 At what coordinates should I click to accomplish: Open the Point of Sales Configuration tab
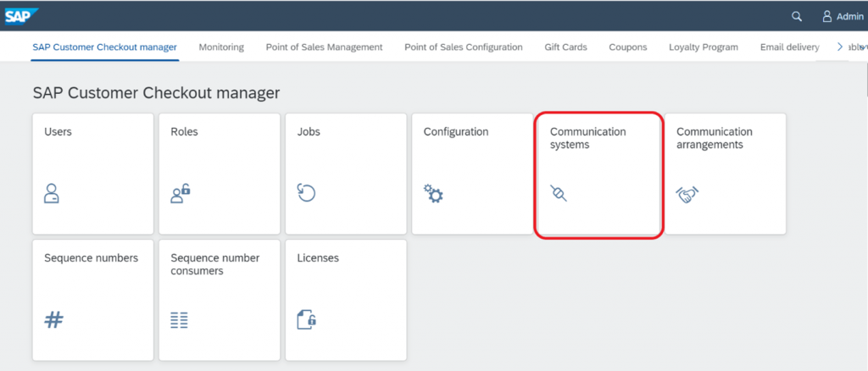[x=464, y=47]
